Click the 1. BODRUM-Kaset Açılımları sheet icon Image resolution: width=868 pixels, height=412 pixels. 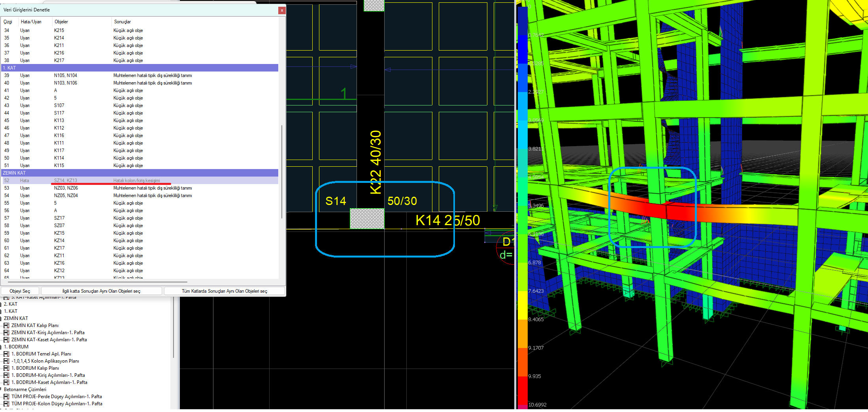[x=6, y=382]
